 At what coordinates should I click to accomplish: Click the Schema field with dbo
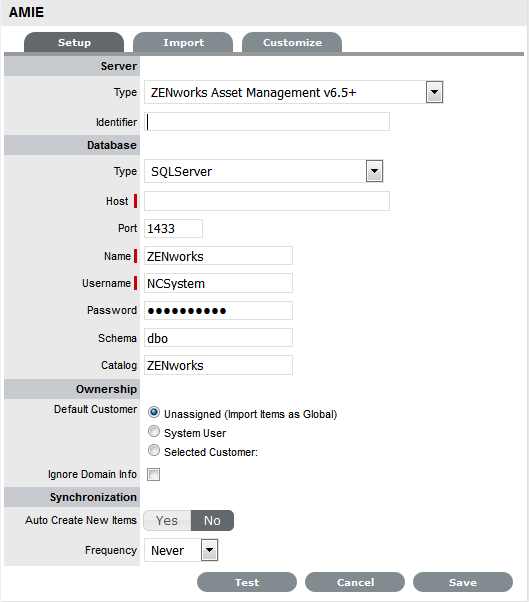click(218, 338)
